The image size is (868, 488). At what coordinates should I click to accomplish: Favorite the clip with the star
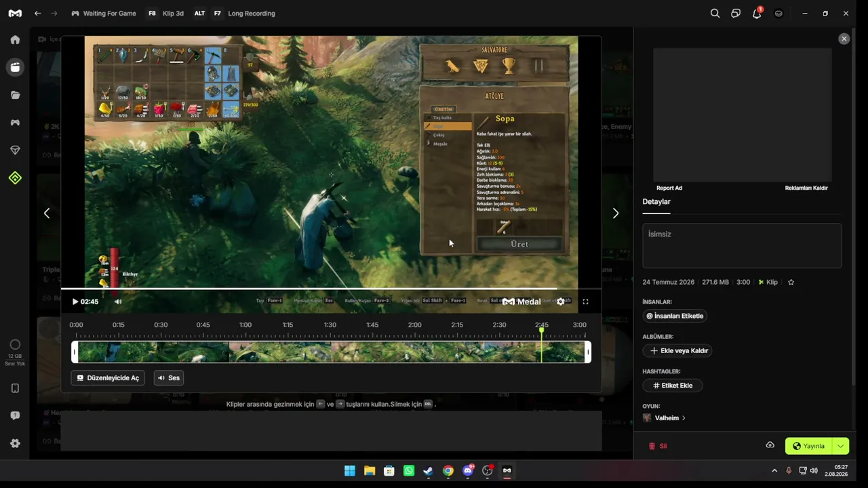pos(791,282)
